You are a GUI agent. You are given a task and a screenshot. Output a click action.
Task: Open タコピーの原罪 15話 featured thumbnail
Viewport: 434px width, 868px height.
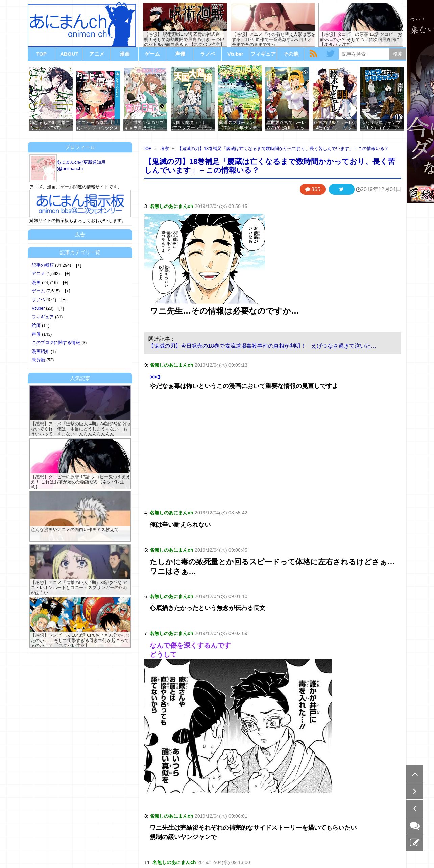click(361, 25)
